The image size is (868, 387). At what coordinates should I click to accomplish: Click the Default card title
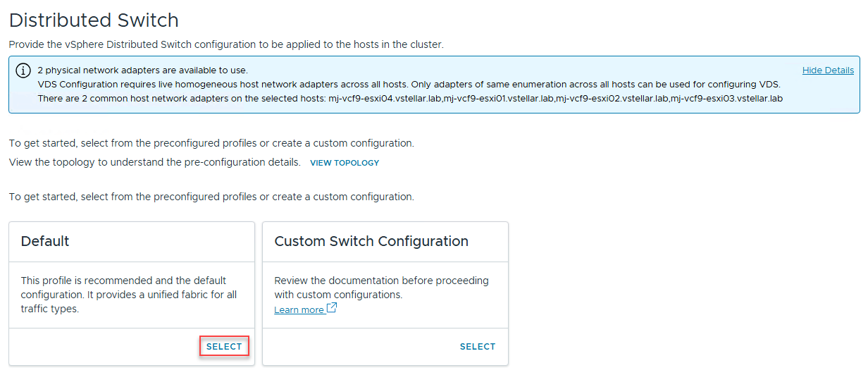[45, 241]
